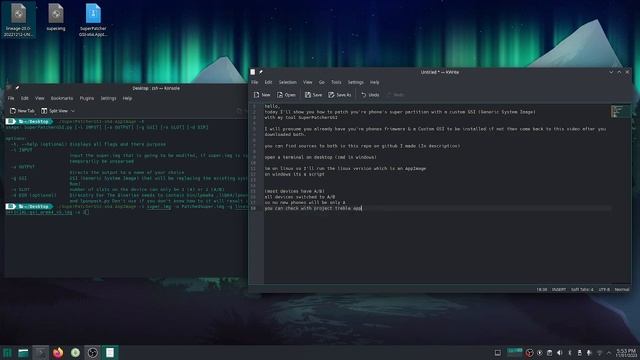This screenshot has width=640, height=360.
Task: Click the Konsole terminal taskbar icon
Action: 40,353
